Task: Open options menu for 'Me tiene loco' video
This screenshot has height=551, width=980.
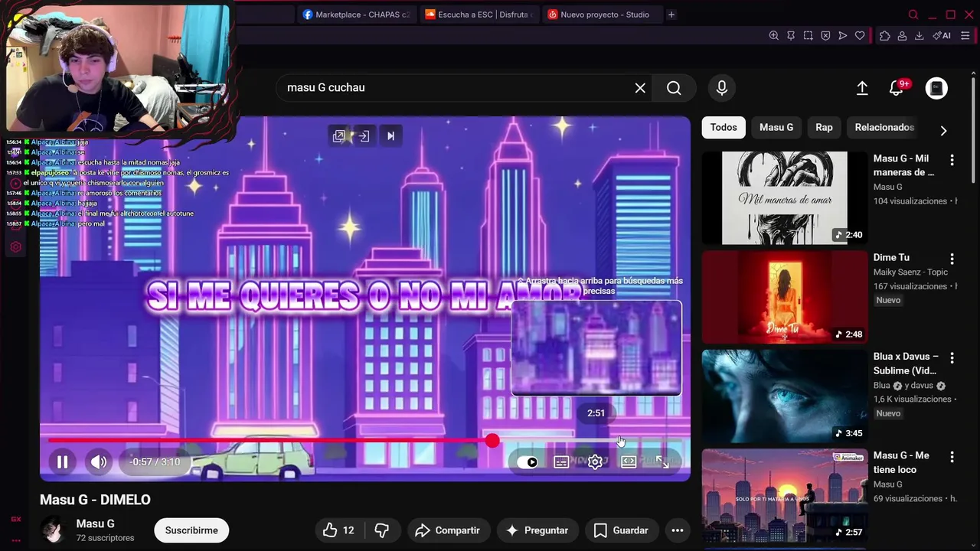Action: [952, 457]
